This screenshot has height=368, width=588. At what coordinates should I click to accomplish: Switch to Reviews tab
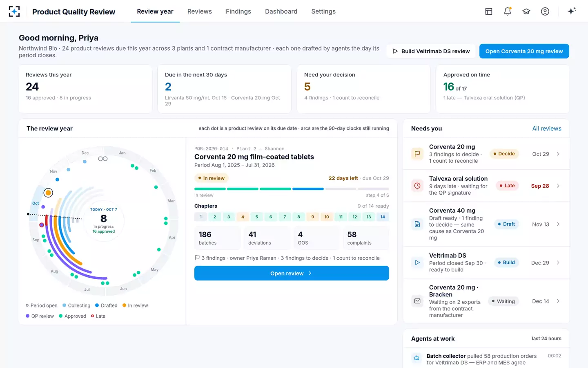pyautogui.click(x=200, y=11)
